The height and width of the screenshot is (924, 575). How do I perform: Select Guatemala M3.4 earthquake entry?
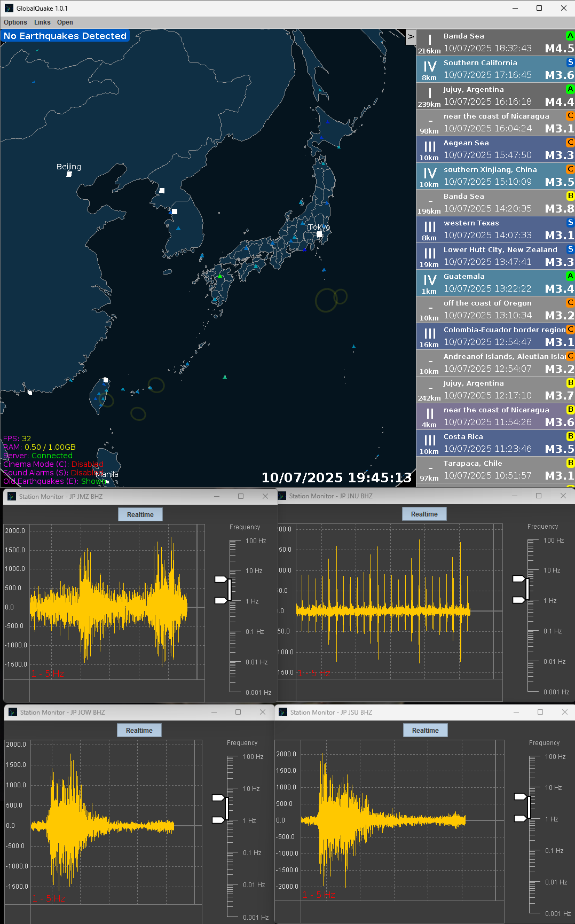click(x=495, y=283)
